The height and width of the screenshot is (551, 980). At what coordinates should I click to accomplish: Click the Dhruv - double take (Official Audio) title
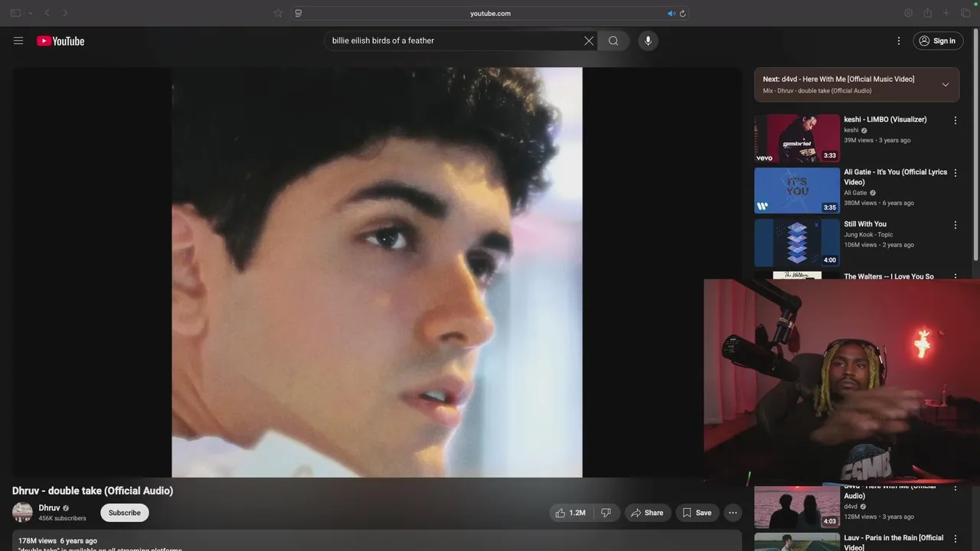pos(93,491)
